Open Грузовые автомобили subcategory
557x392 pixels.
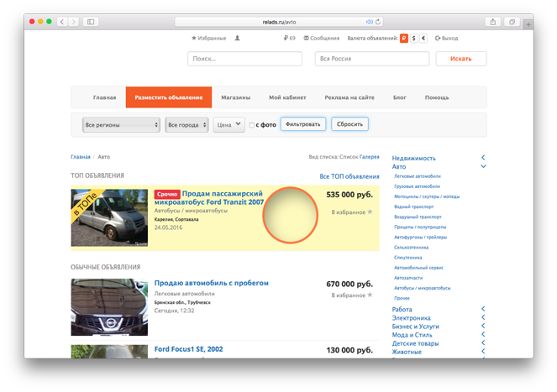coord(417,186)
